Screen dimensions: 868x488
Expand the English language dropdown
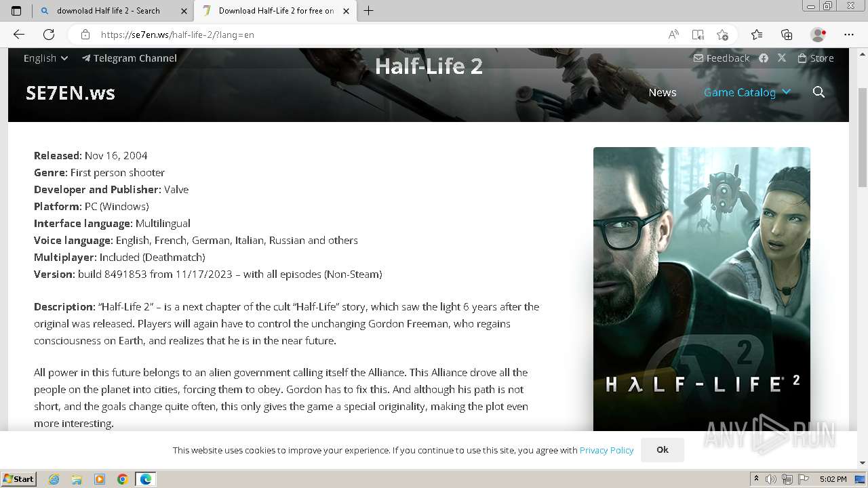click(x=45, y=58)
